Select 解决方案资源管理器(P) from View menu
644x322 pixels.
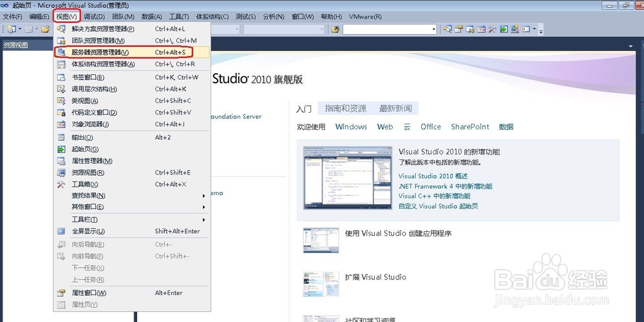click(132, 29)
